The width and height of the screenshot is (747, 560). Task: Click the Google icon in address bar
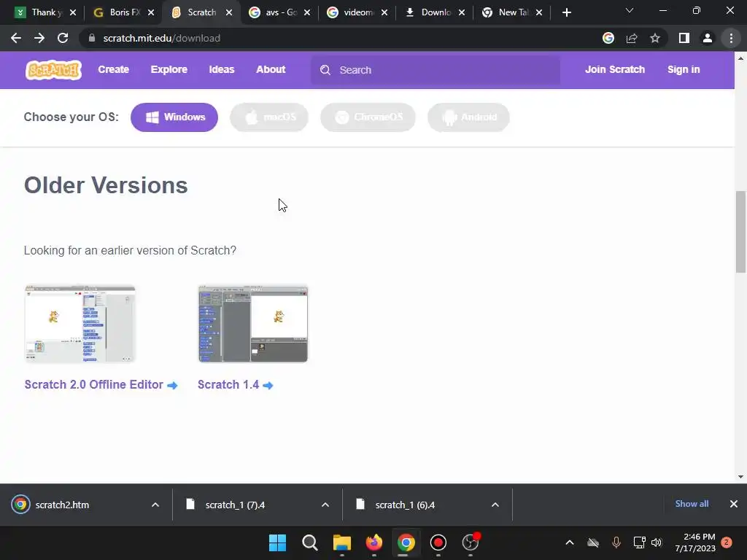point(608,38)
